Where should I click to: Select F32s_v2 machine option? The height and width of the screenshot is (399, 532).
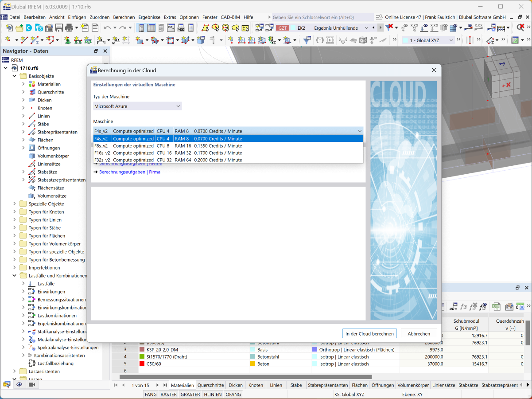(228, 160)
